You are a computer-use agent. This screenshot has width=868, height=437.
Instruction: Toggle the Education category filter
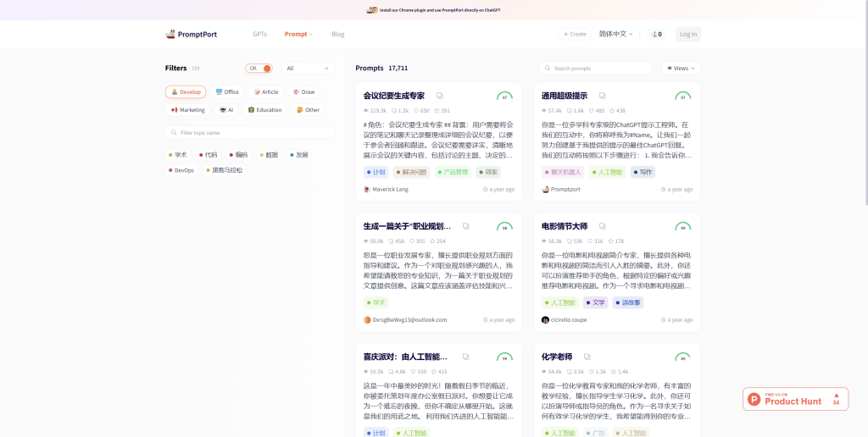point(264,109)
